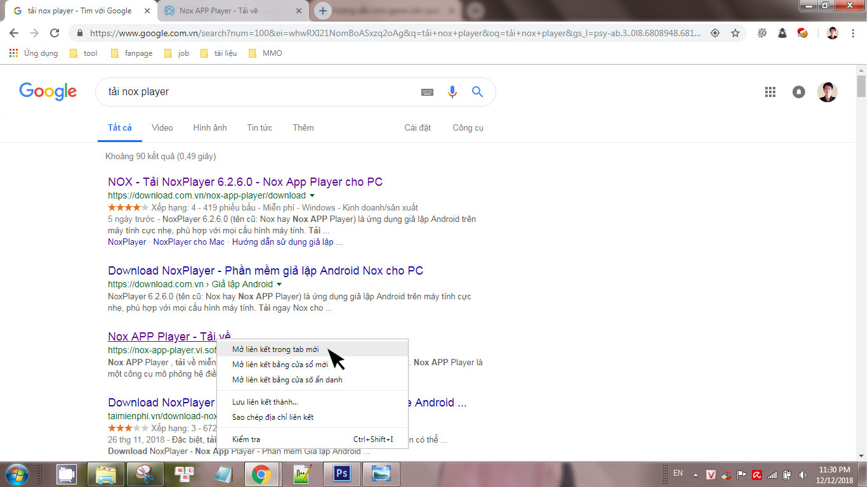Viewport: 868px width, 487px height.
Task: Click the blue magnifier search button
Action: pos(478,92)
